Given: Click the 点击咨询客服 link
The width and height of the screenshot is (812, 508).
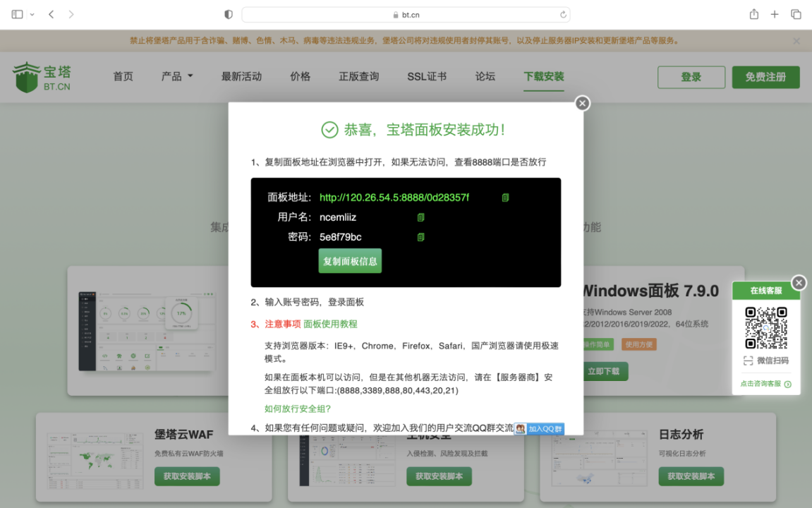Looking at the screenshot, I should (765, 384).
